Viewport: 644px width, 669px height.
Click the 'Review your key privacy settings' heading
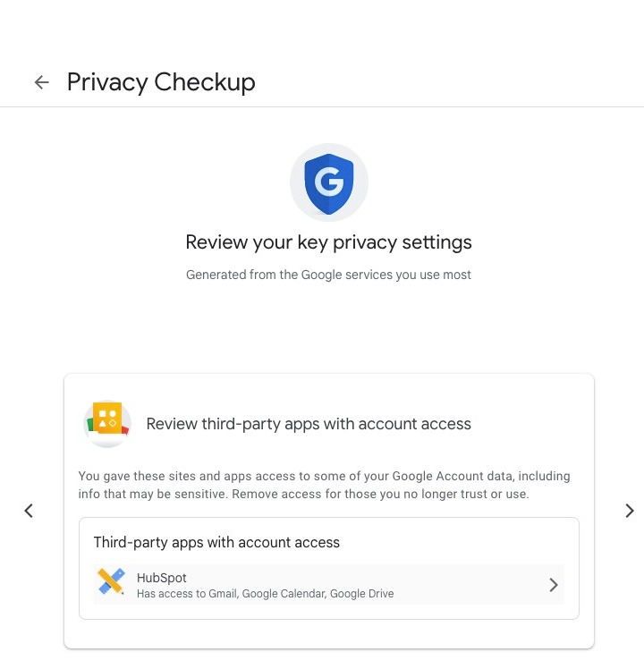pyautogui.click(x=328, y=242)
